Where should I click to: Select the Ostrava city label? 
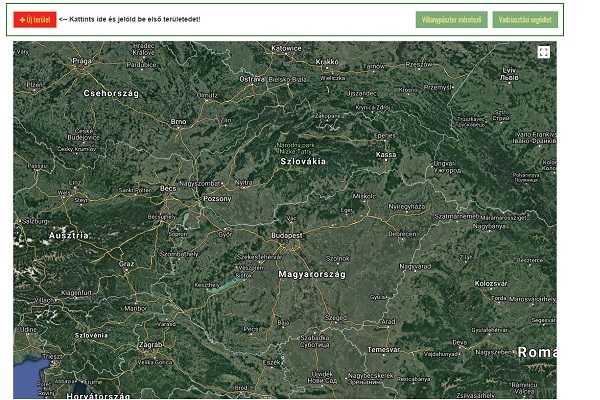tap(251, 78)
